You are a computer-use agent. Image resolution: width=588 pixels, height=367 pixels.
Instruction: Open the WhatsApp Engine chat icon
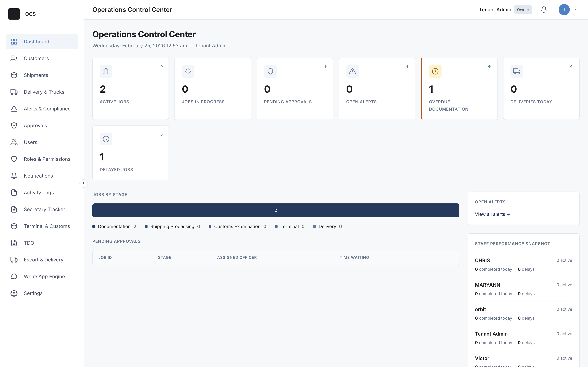14,276
